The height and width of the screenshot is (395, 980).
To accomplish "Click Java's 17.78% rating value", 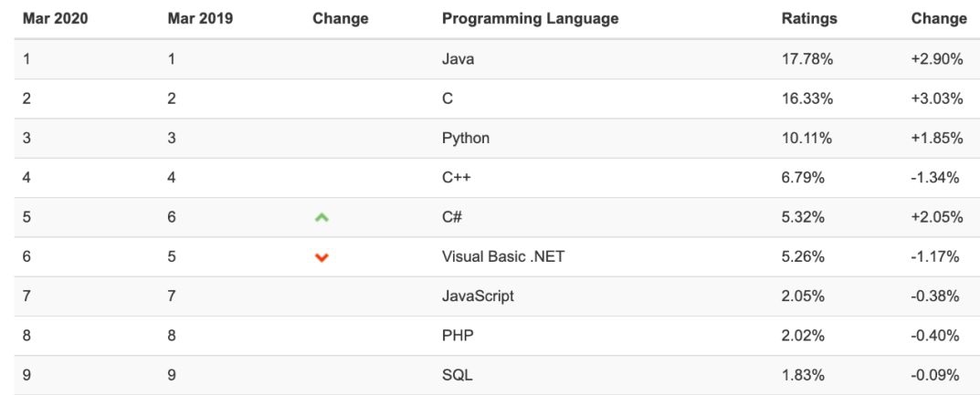I will [803, 59].
